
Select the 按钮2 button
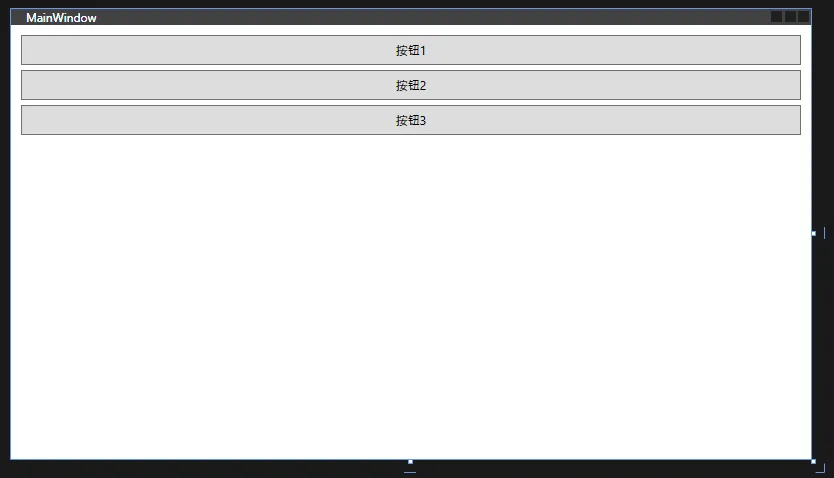pyautogui.click(x=411, y=85)
